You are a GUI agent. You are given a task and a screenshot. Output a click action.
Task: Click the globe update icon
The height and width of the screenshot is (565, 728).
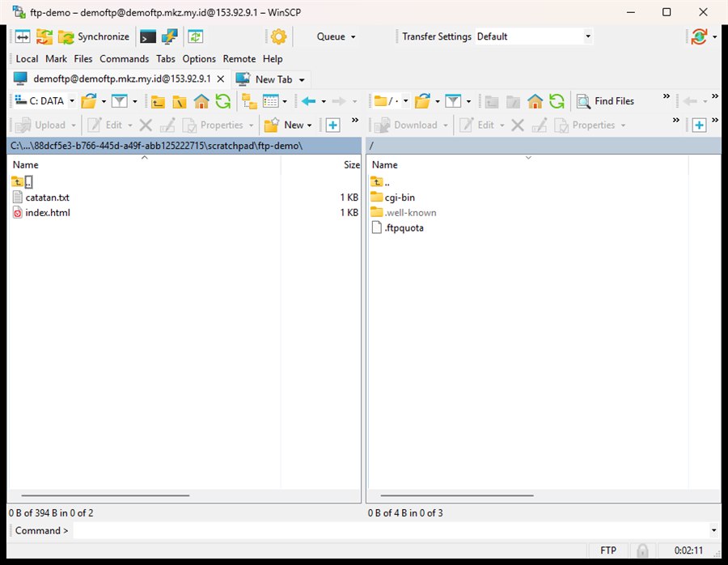(x=699, y=36)
